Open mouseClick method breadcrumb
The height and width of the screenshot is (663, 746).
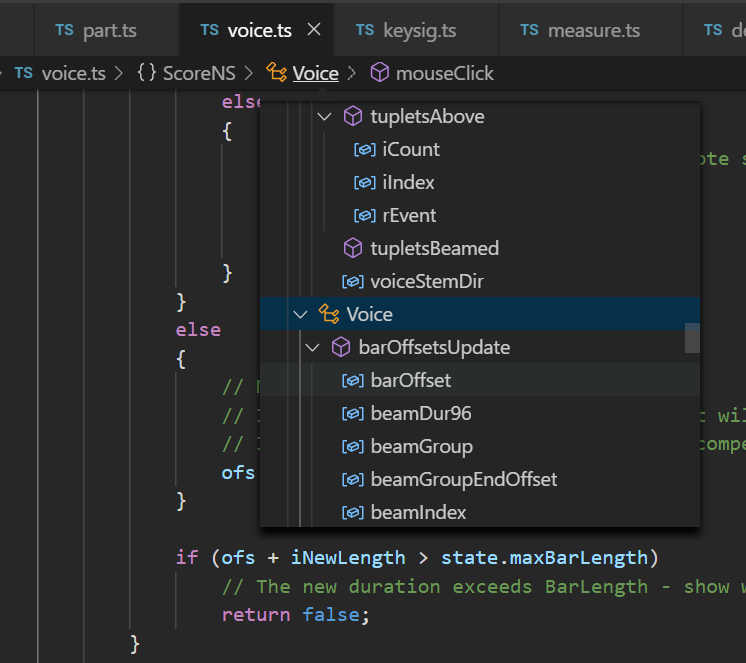pos(444,73)
